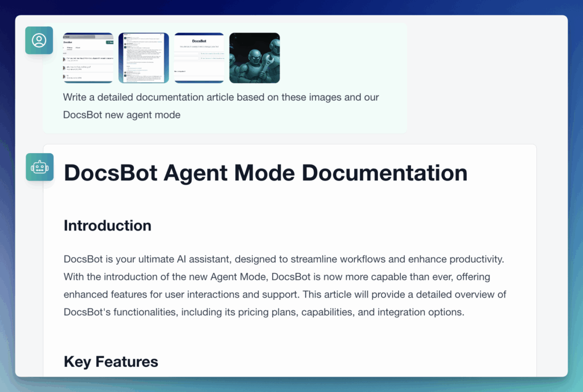Click the user profile avatar icon

click(39, 40)
